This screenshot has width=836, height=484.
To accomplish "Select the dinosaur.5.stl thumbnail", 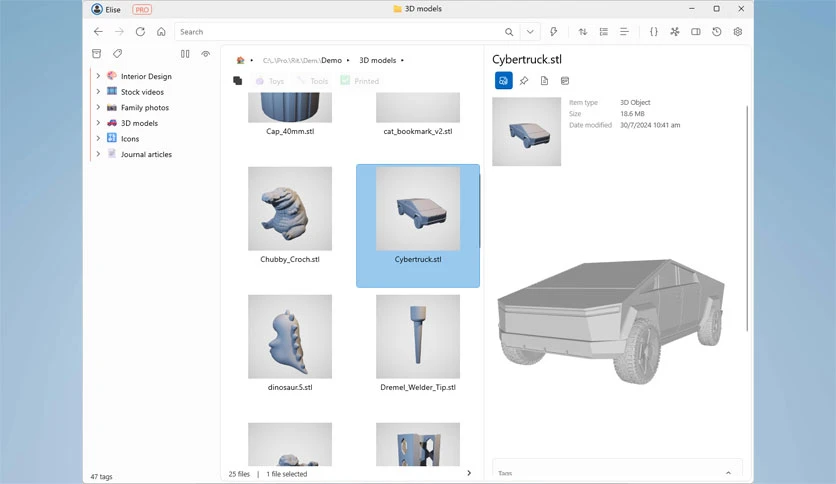I will pos(290,336).
